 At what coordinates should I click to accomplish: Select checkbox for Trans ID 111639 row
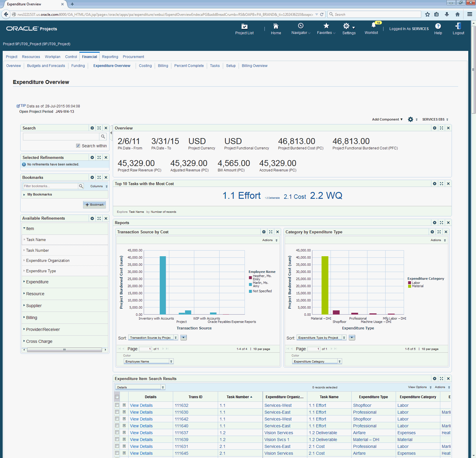(117, 439)
